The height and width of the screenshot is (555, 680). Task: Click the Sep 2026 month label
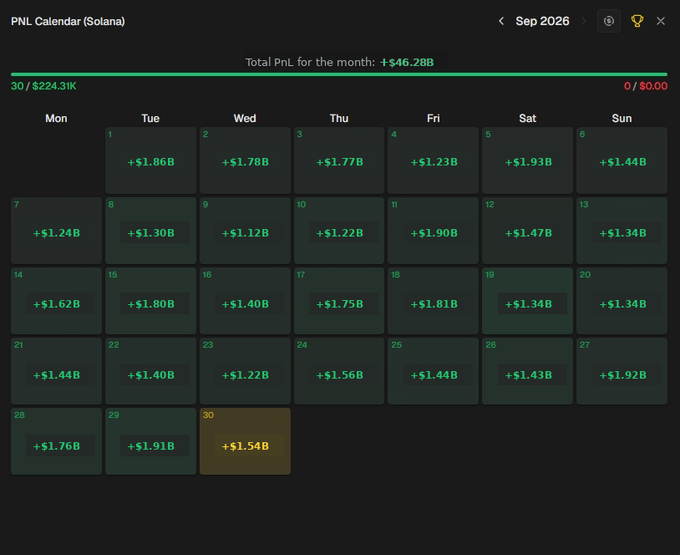[x=542, y=21]
